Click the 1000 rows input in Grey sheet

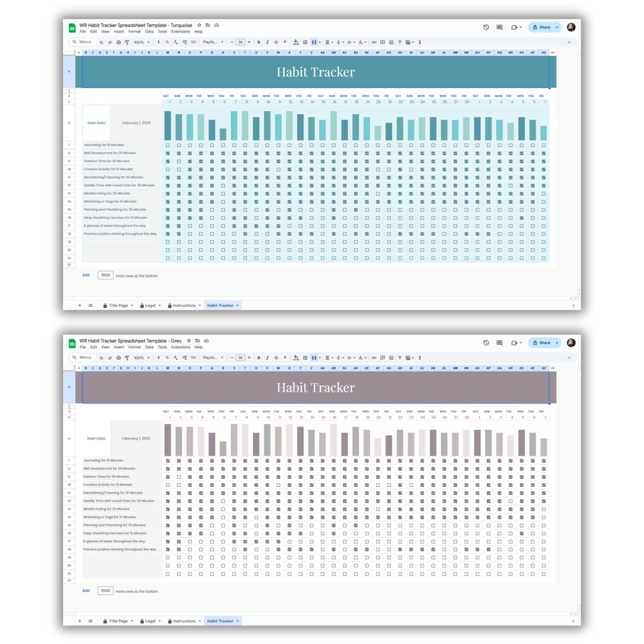(105, 591)
